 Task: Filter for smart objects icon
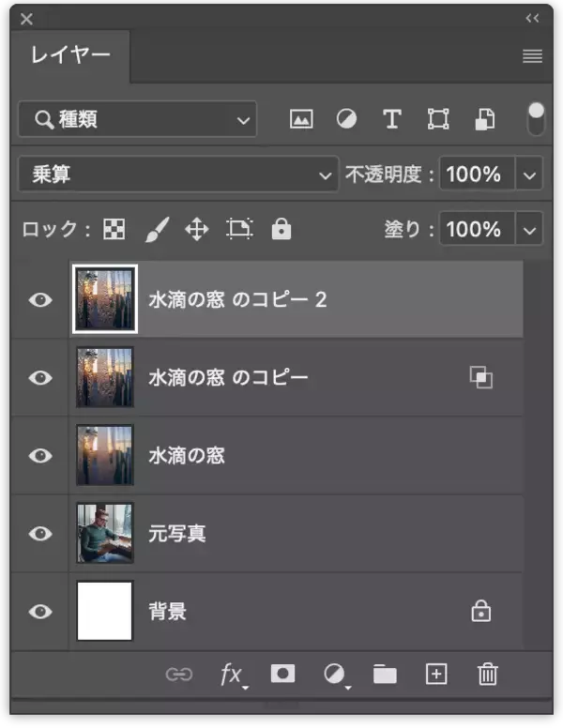coord(484,119)
